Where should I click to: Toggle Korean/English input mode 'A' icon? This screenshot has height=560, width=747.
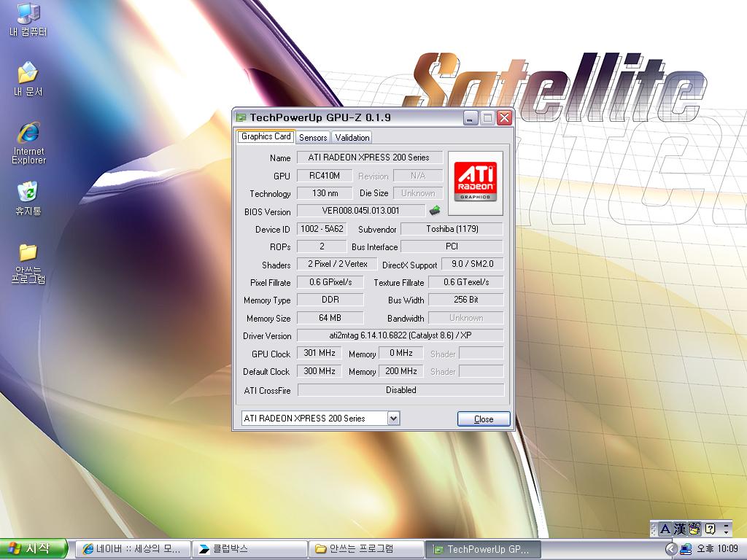(665, 529)
